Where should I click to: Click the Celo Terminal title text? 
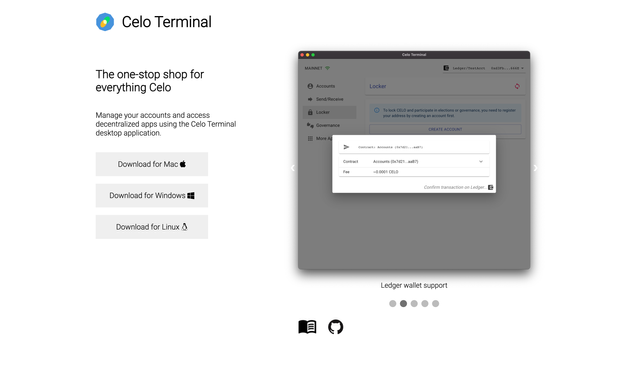(167, 22)
